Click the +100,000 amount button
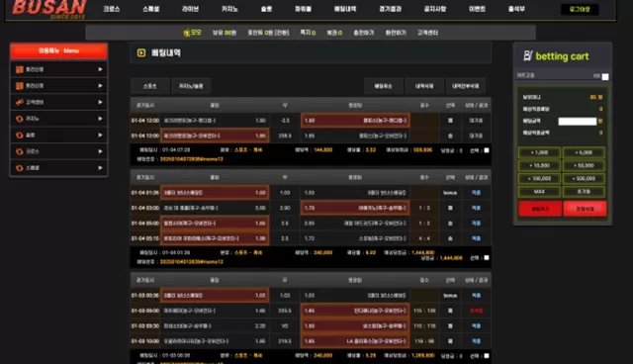This screenshot has width=633, height=364. pyautogui.click(x=539, y=178)
